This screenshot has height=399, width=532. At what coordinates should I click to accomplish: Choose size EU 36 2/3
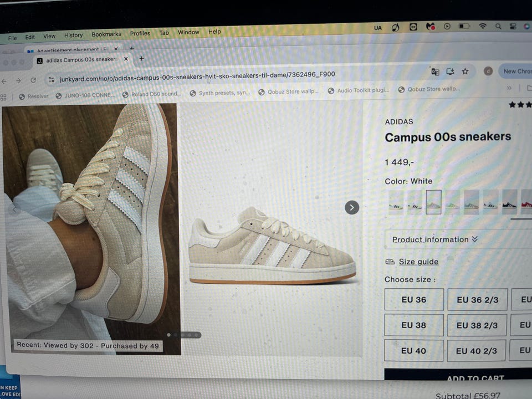(x=477, y=300)
